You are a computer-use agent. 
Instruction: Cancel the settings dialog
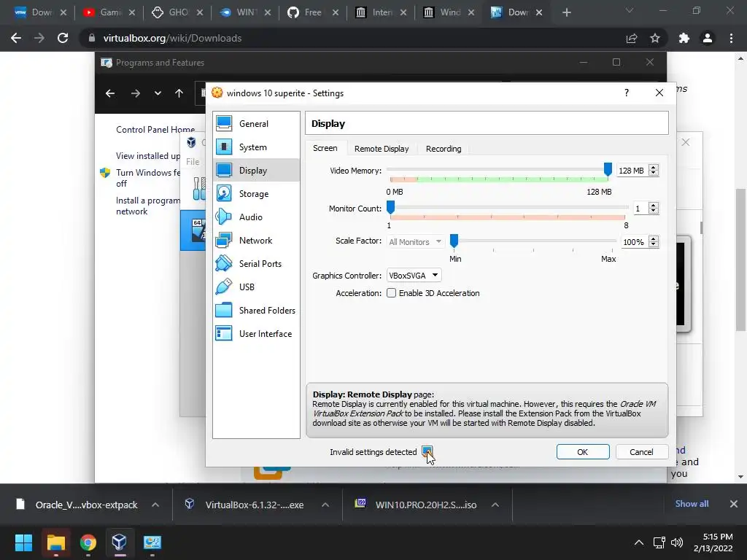pos(641,452)
